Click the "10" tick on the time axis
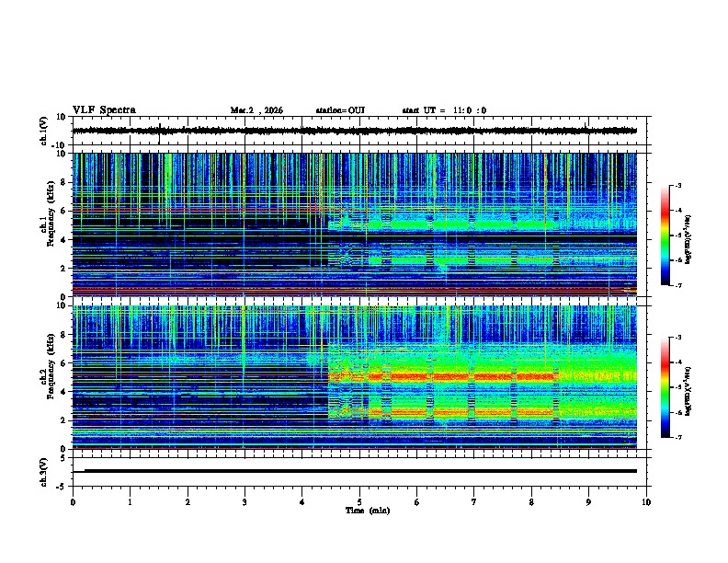Viewport: 728px width, 563px height. [646, 502]
